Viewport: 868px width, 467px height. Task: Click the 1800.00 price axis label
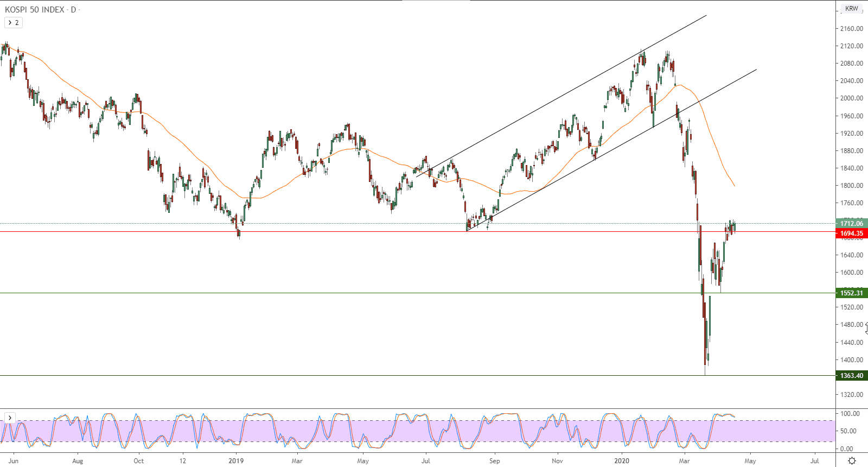tap(851, 185)
